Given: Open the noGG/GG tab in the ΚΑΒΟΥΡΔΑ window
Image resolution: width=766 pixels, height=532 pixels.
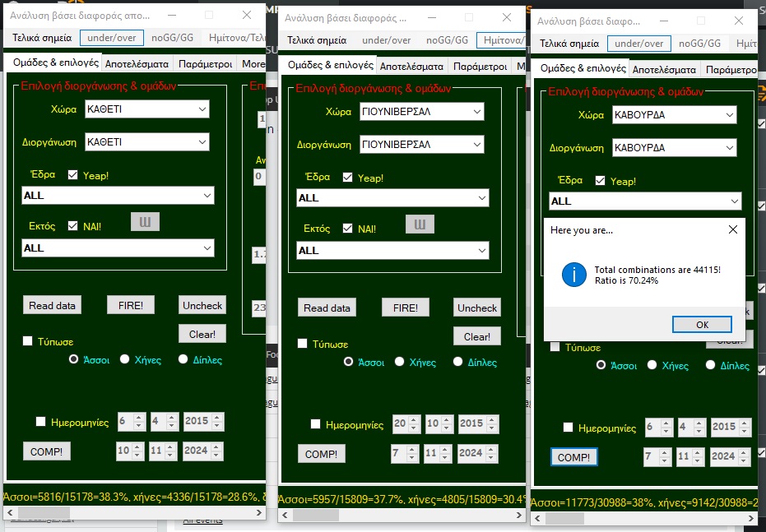Looking at the screenshot, I should tap(699, 44).
